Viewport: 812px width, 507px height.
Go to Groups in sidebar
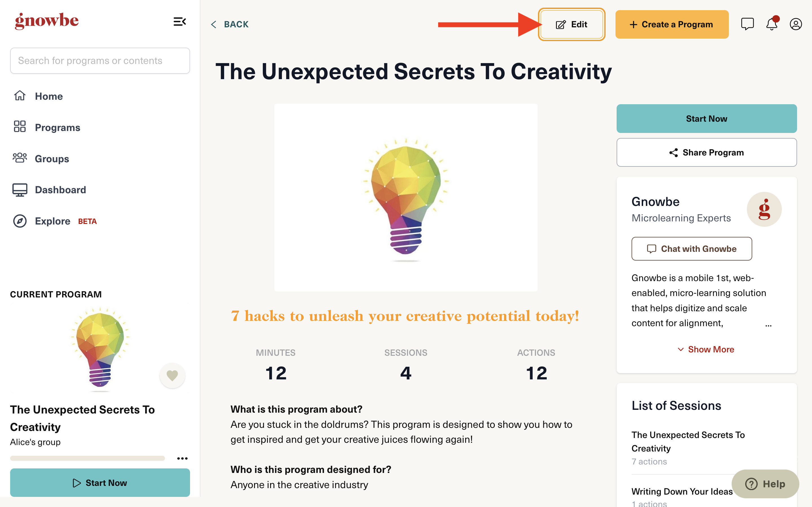(41, 159)
